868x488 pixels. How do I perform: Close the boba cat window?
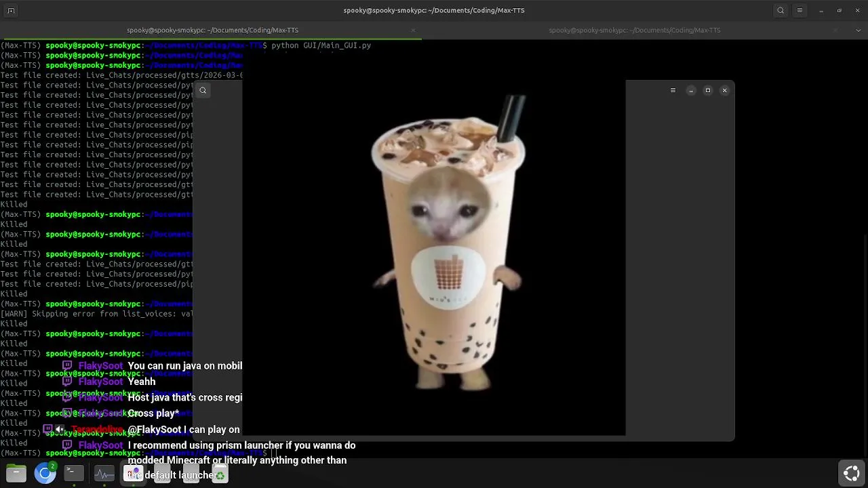[724, 90]
